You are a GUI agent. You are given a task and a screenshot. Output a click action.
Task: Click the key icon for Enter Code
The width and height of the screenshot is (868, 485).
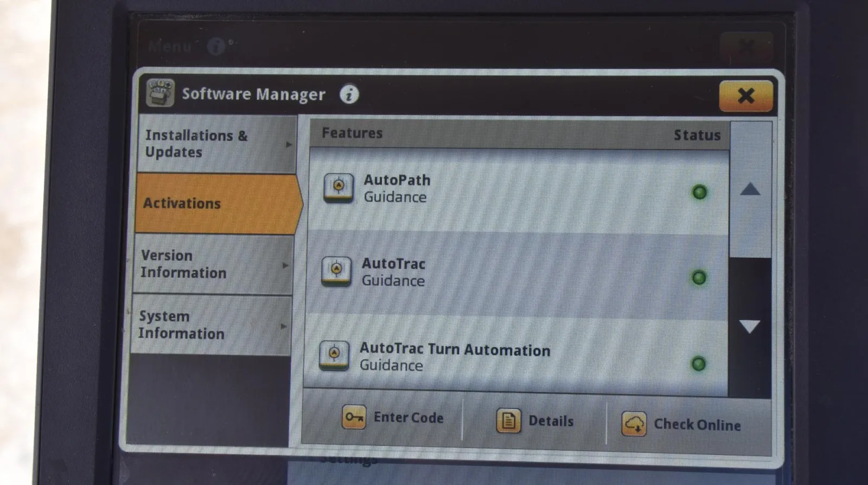click(x=354, y=417)
